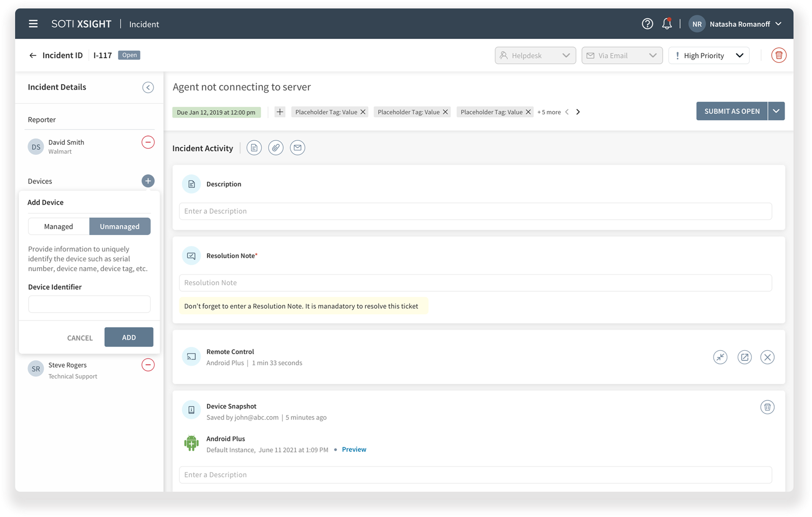Screen dimensions: 812x517
Task: Expand the +5 more tags
Action: (x=549, y=112)
